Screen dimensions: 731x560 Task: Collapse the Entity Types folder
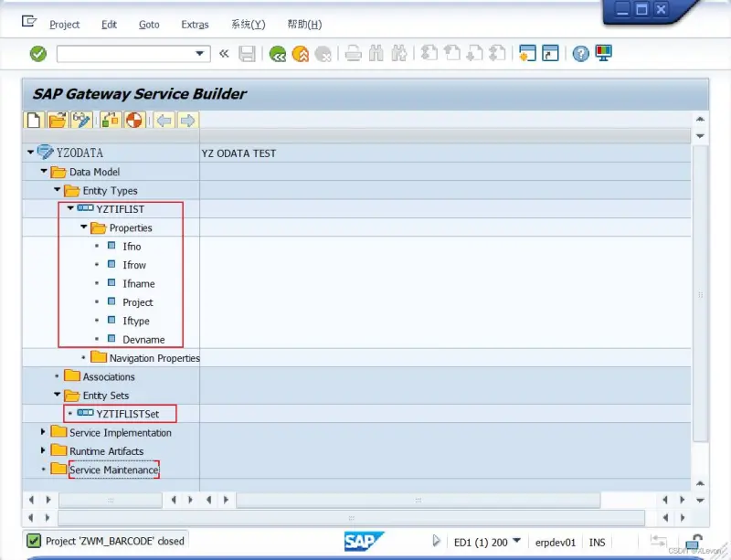click(58, 190)
